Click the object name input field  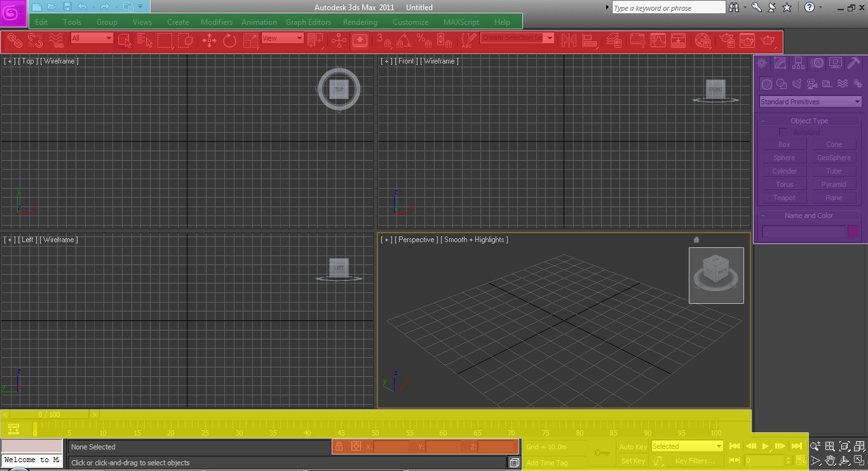[804, 232]
